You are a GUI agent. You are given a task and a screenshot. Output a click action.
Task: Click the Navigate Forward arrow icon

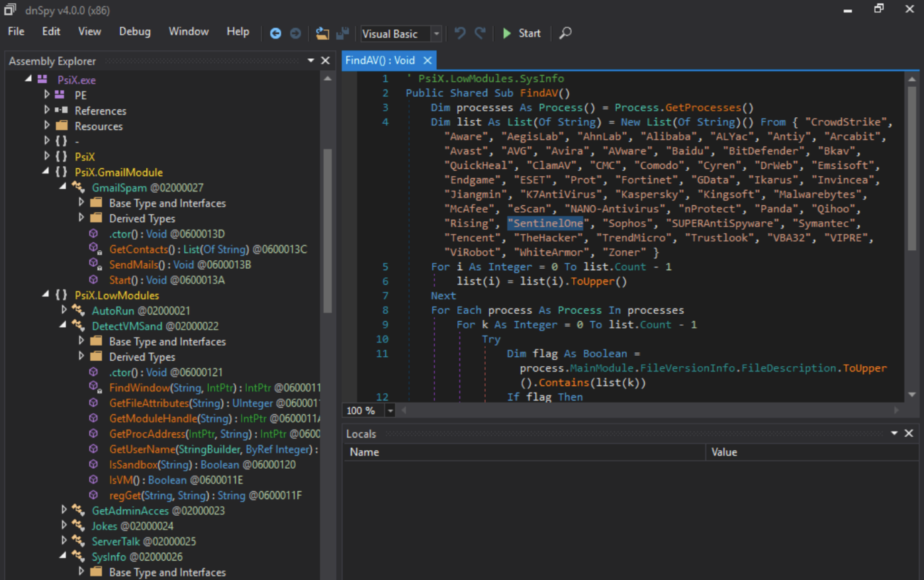(295, 33)
